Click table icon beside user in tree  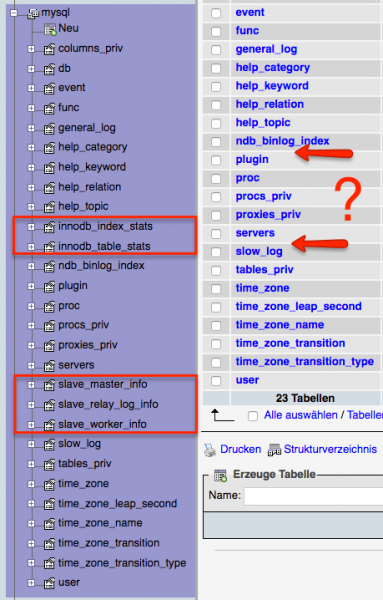coord(49,583)
